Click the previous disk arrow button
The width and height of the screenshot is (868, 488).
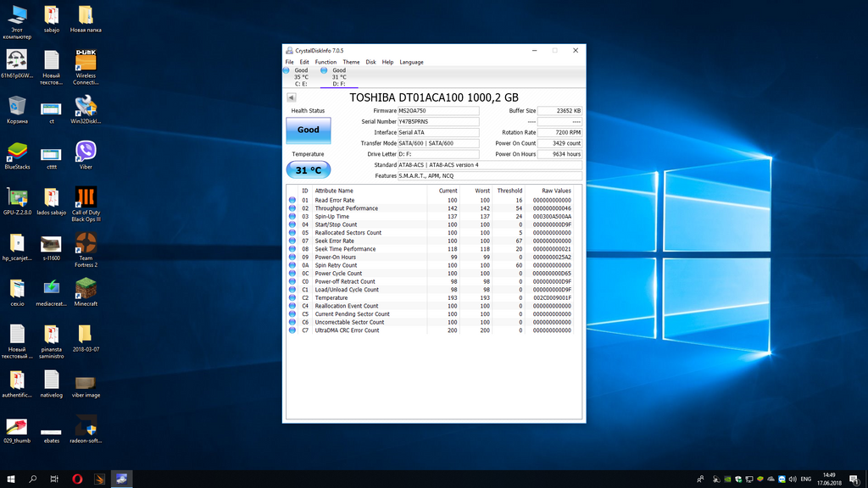click(x=292, y=97)
